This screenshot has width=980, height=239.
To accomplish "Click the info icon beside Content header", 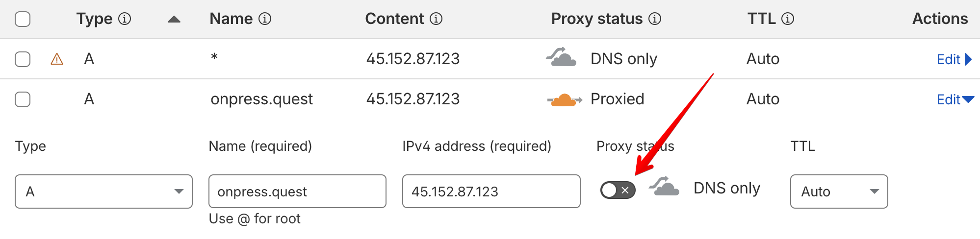I will pyautogui.click(x=436, y=19).
